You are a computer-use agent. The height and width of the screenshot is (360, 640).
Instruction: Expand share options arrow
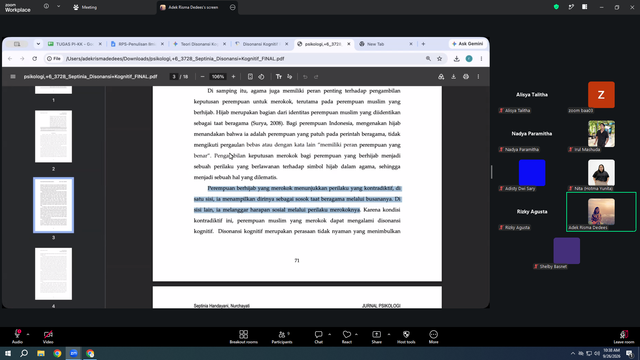tap(389, 334)
